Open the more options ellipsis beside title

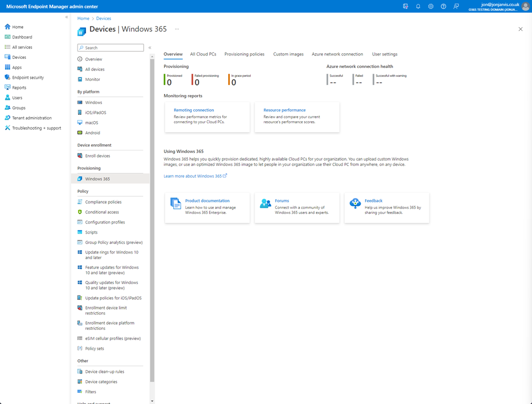[x=177, y=29]
